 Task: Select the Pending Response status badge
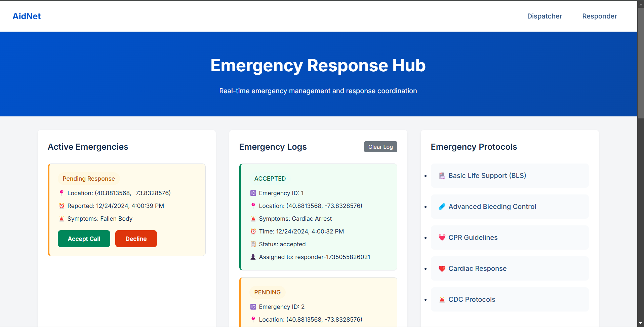click(89, 179)
